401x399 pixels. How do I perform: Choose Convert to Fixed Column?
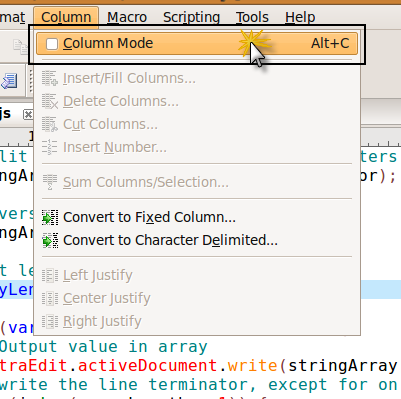197,217
